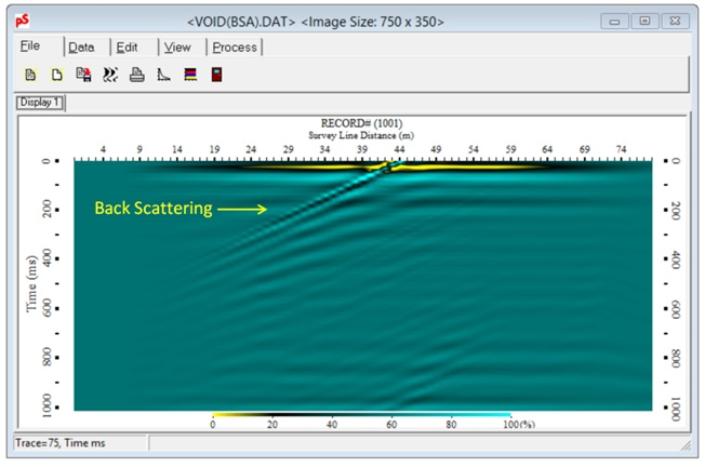The image size is (705, 467).
Task: Click the axis scale icon in the toolbar
Action: point(163,74)
